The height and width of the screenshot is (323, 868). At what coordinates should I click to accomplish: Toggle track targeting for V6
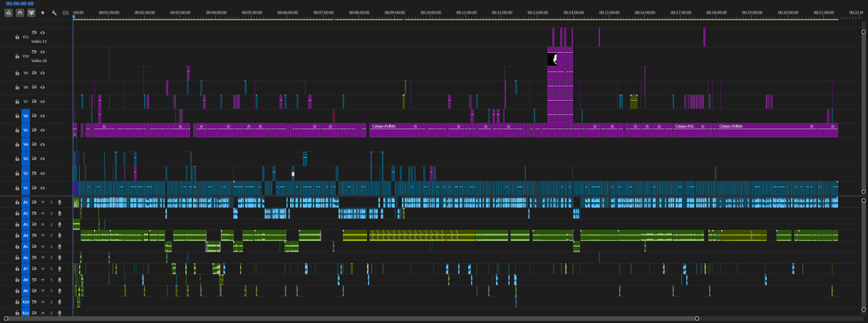click(x=25, y=116)
